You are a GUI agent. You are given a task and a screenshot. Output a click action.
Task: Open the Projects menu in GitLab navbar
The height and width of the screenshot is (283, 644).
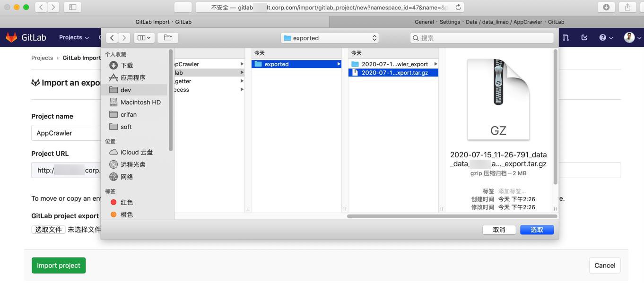[74, 37]
